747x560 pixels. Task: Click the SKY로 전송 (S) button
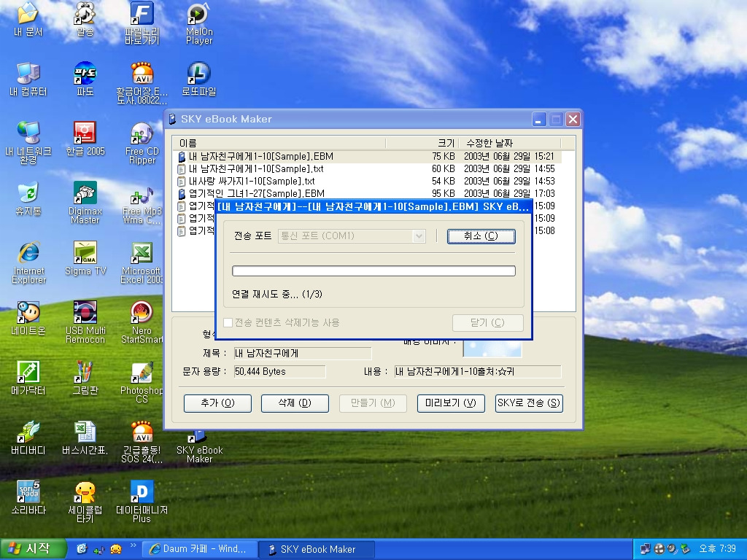tap(530, 403)
